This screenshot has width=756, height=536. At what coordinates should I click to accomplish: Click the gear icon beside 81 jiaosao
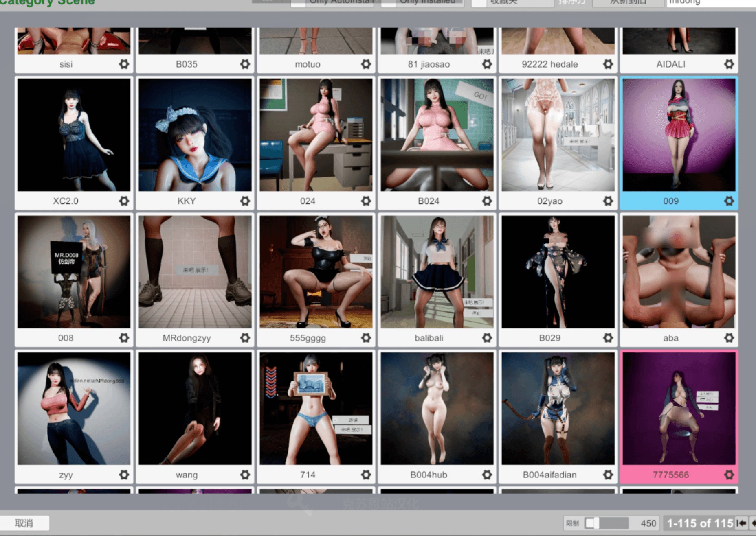point(487,64)
